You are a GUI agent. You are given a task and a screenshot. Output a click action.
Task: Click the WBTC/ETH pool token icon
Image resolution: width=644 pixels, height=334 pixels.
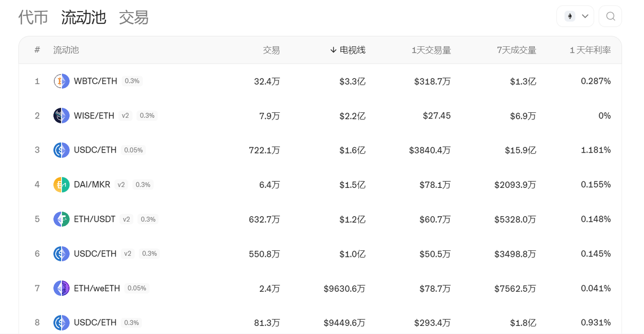coord(61,81)
